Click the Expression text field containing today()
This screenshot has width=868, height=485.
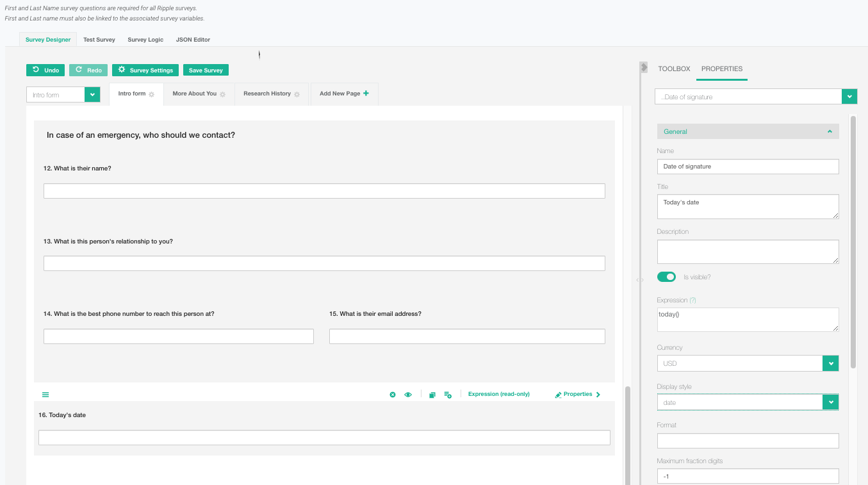[747, 319]
